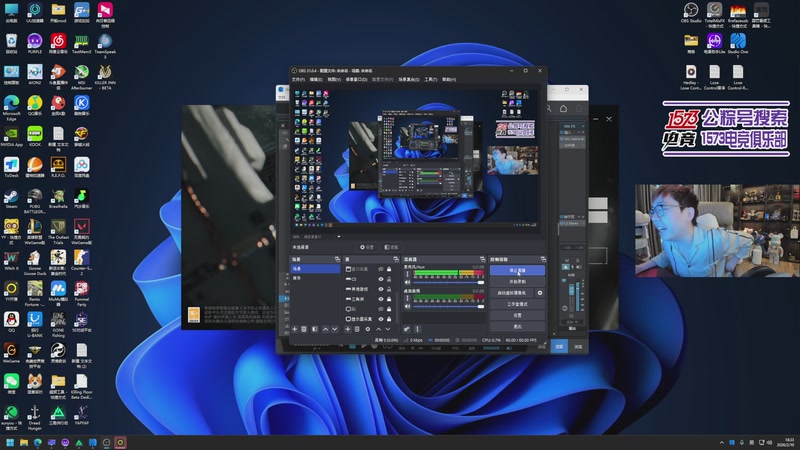This screenshot has width=800, height=450.
Task: Delete selected source with the trash icon
Action: point(357,329)
